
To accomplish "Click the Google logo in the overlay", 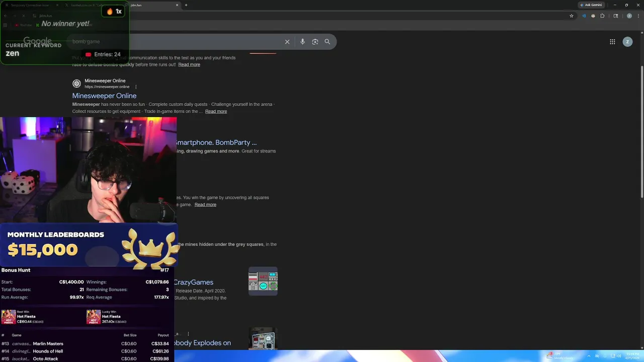I will (x=38, y=41).
